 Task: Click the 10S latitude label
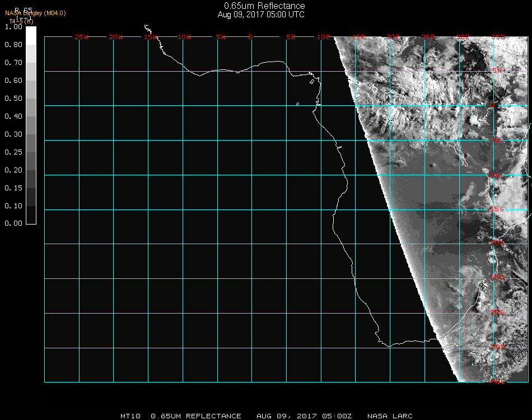[x=497, y=175]
